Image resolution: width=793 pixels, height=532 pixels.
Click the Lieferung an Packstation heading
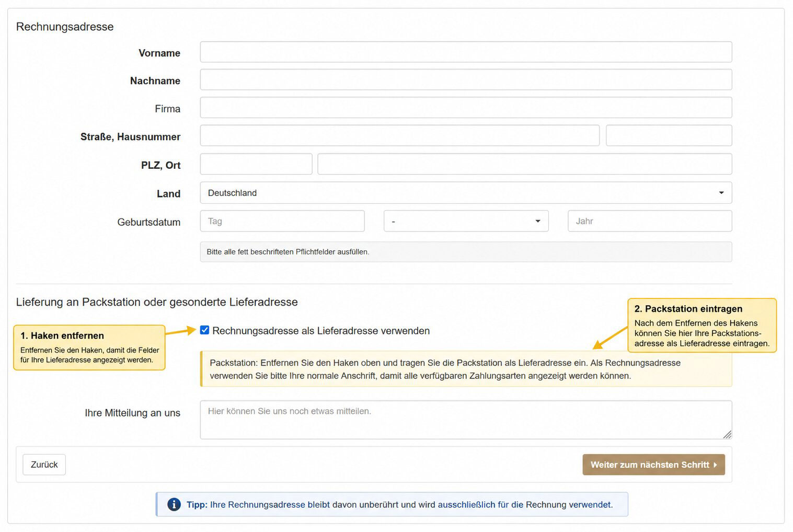(157, 302)
